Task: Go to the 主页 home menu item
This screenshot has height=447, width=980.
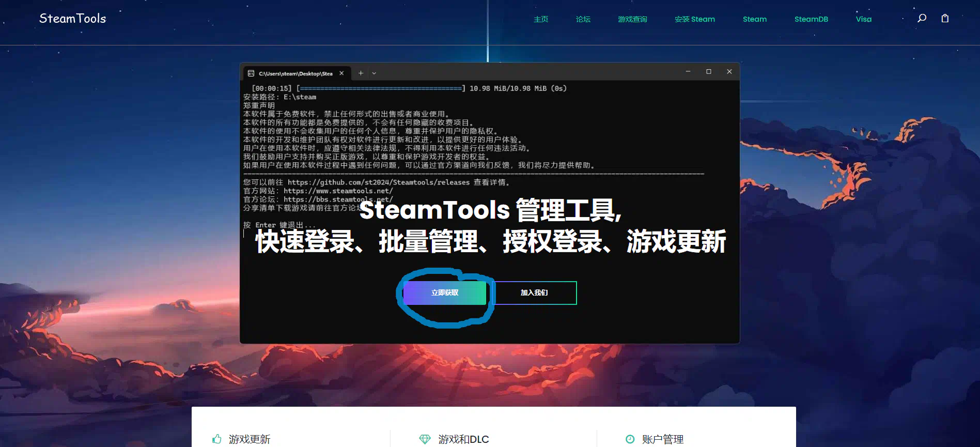Action: 541,19
